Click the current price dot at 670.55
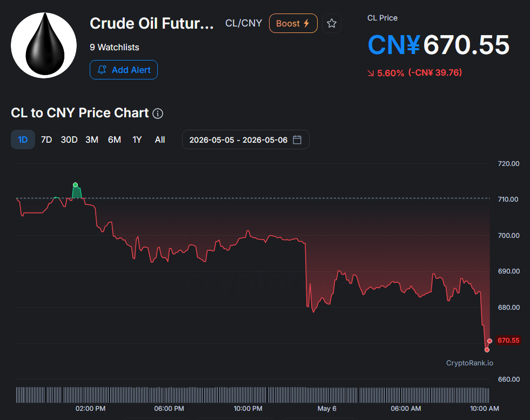Image resolution: width=530 pixels, height=420 pixels. (489, 341)
